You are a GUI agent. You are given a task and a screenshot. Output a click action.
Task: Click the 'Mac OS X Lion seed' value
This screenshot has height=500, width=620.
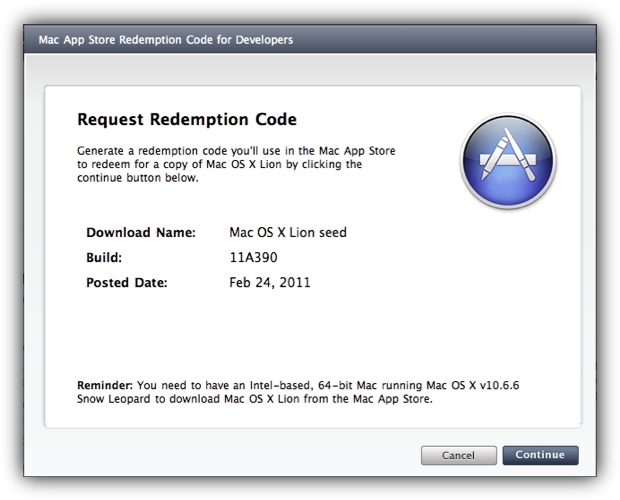pos(288,232)
